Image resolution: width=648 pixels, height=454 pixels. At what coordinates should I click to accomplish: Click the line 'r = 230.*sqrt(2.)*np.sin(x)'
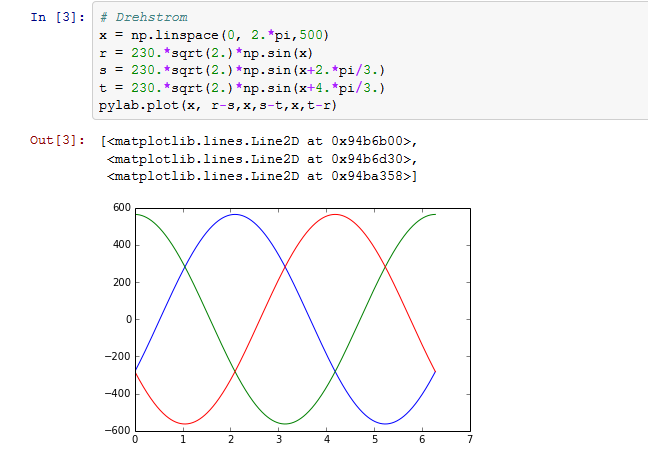(206, 53)
